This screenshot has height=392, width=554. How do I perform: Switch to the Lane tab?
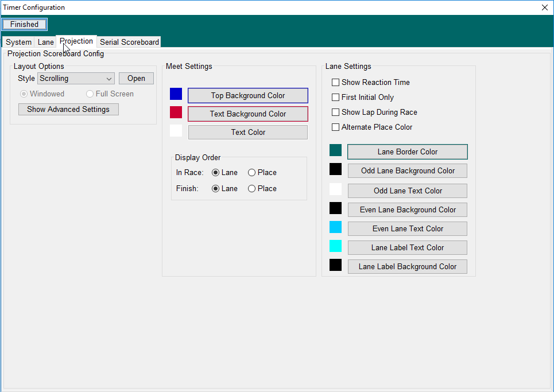(45, 42)
